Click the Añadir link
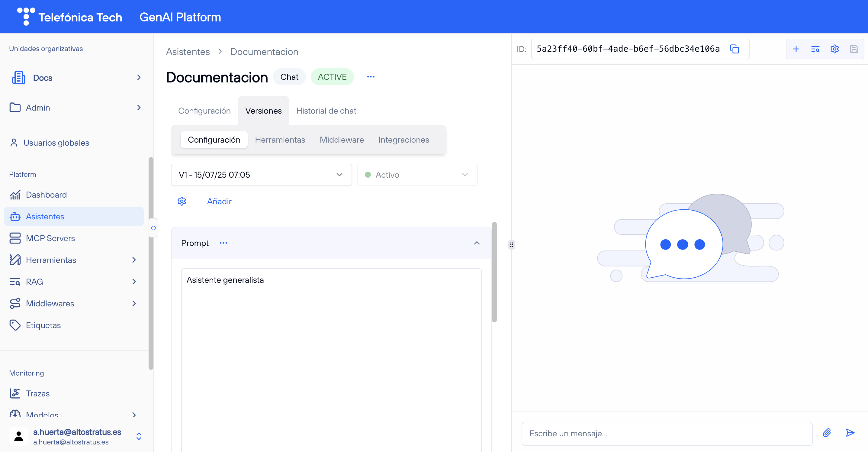Image resolution: width=868 pixels, height=452 pixels. 219,201
